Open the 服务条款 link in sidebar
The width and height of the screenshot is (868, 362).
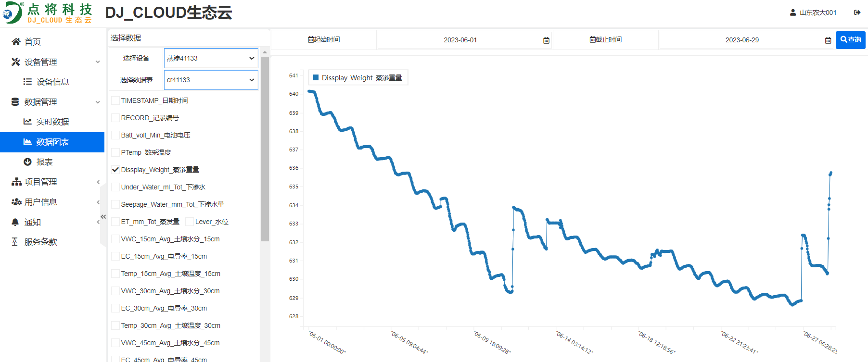41,242
